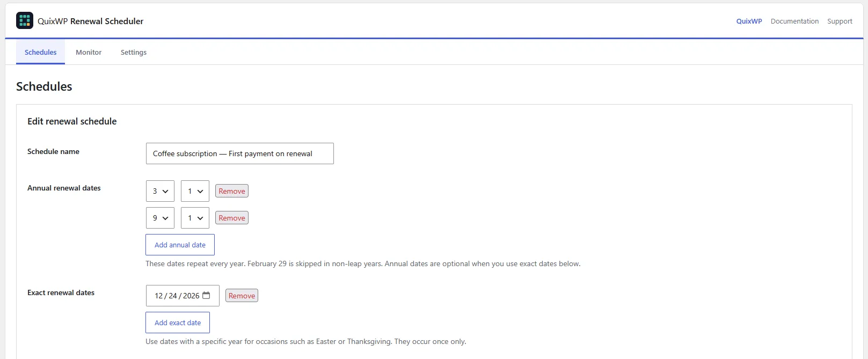Click the Add annual date button
Image resolution: width=868 pixels, height=359 pixels.
pos(180,245)
